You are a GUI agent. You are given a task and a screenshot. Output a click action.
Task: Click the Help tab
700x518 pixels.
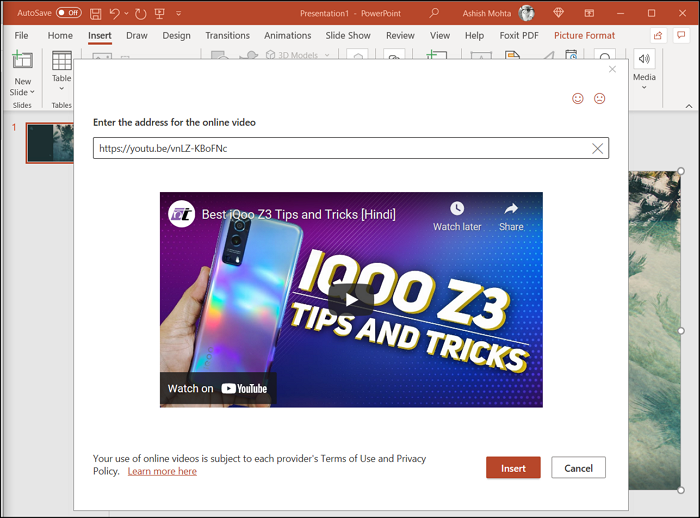click(474, 35)
